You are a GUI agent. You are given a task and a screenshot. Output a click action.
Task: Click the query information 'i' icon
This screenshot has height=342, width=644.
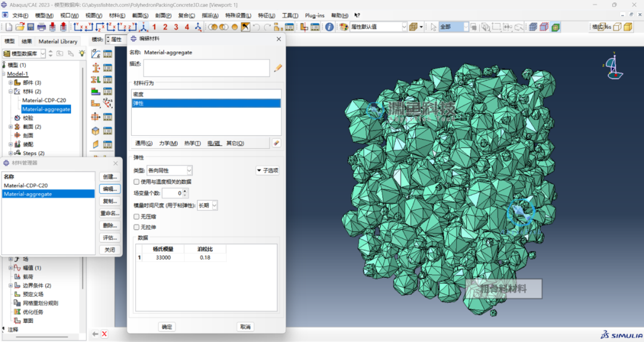pyautogui.click(x=329, y=27)
